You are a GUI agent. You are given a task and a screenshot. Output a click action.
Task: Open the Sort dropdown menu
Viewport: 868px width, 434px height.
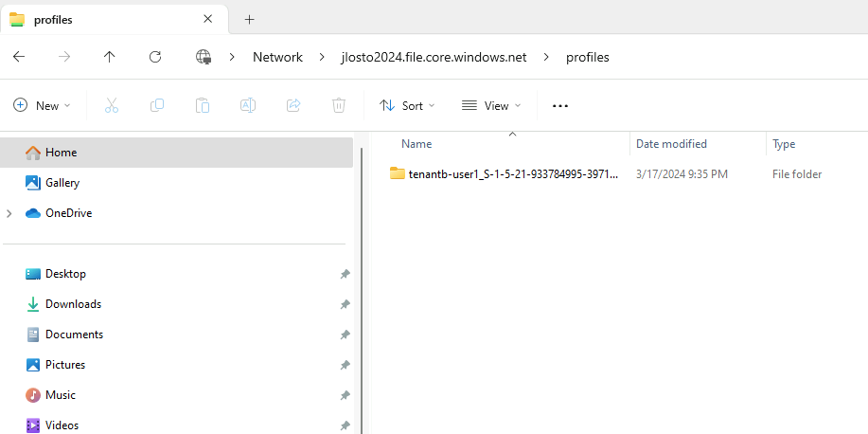407,105
